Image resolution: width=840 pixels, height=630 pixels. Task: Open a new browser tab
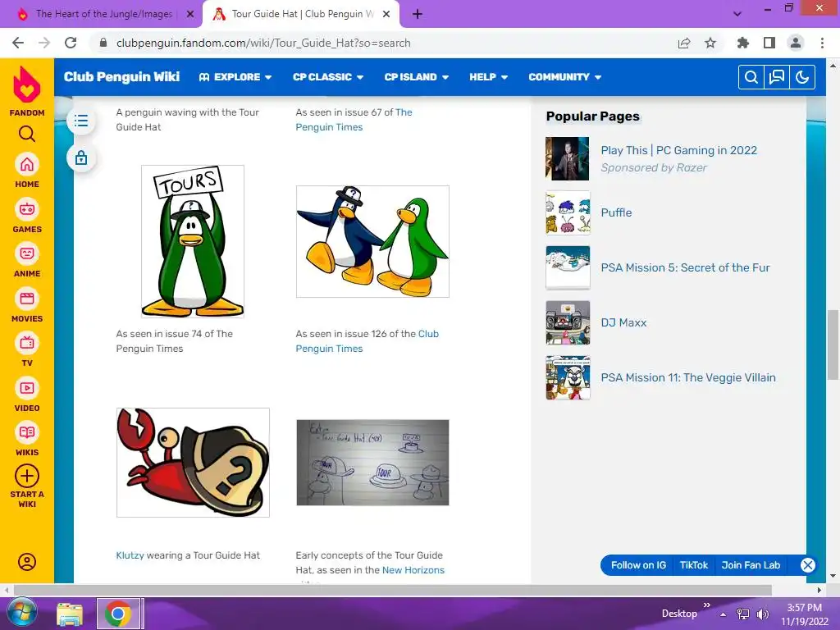click(418, 14)
